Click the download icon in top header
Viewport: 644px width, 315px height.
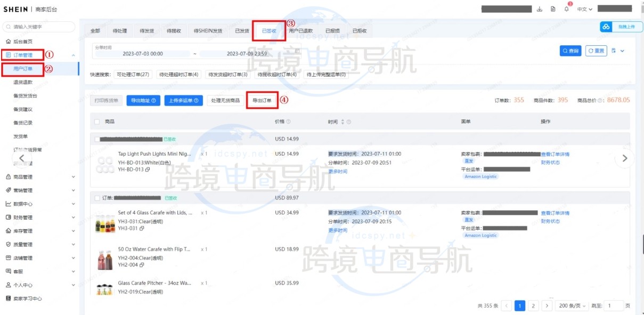(540, 9)
